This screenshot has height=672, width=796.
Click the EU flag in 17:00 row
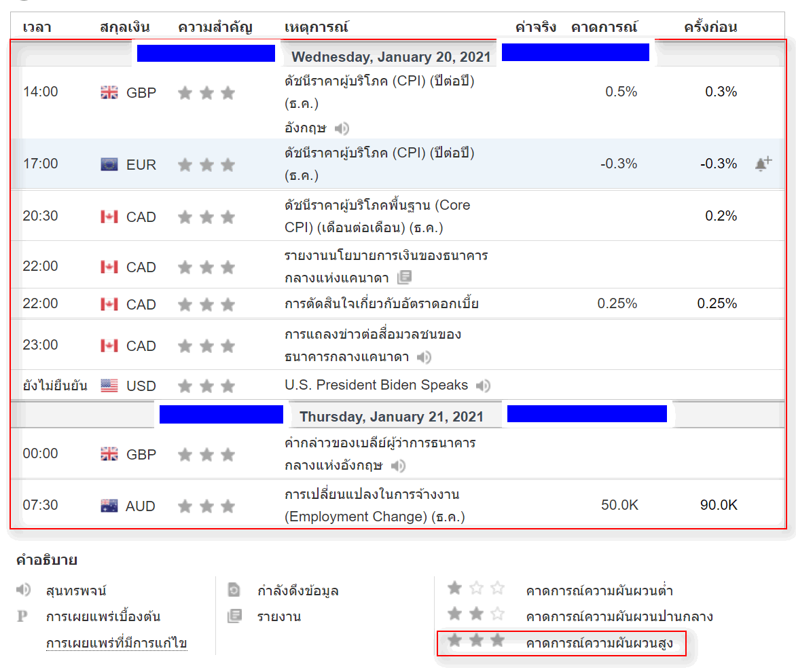109,164
